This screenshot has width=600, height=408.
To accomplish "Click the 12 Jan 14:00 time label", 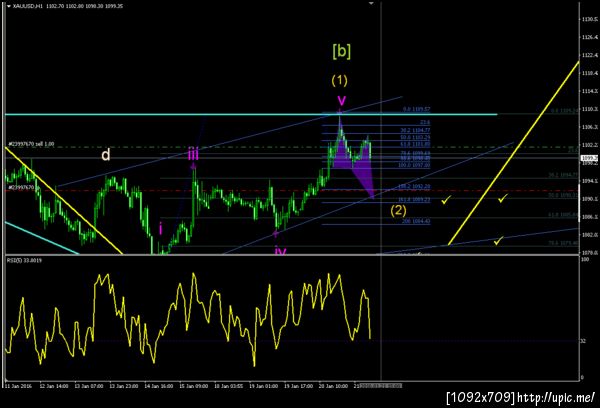I will pyautogui.click(x=54, y=386).
